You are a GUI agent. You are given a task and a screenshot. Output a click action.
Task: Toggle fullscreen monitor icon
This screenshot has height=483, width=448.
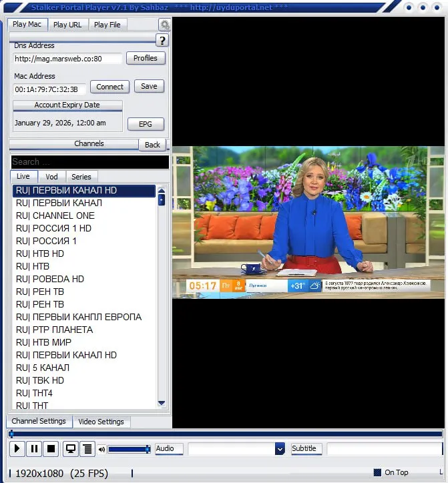pos(71,448)
